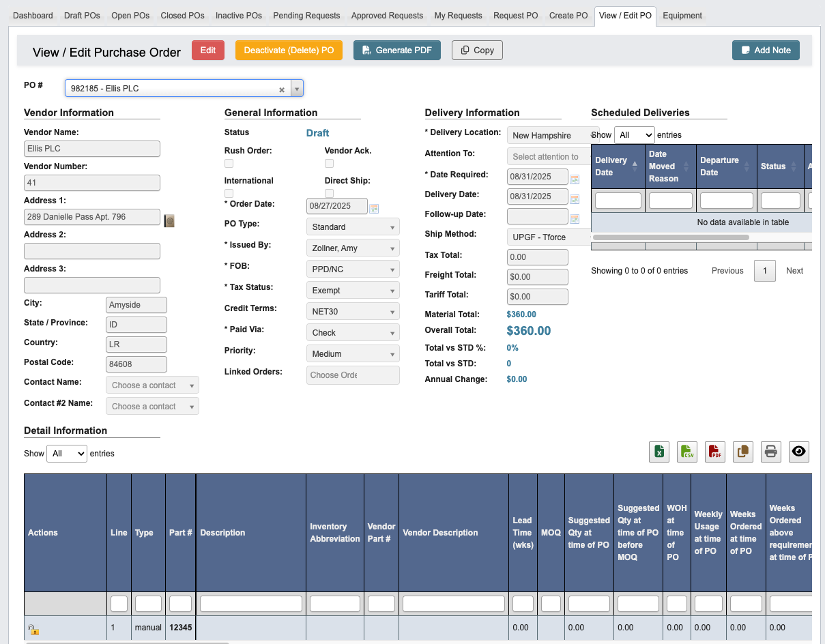
Task: Sort by Date Moved Reason column
Action: (x=671, y=166)
